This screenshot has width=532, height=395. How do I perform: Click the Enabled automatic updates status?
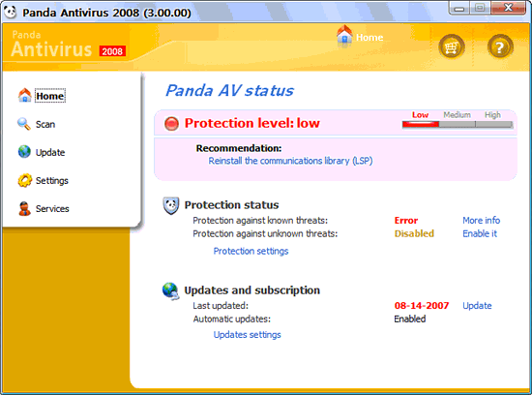click(409, 319)
